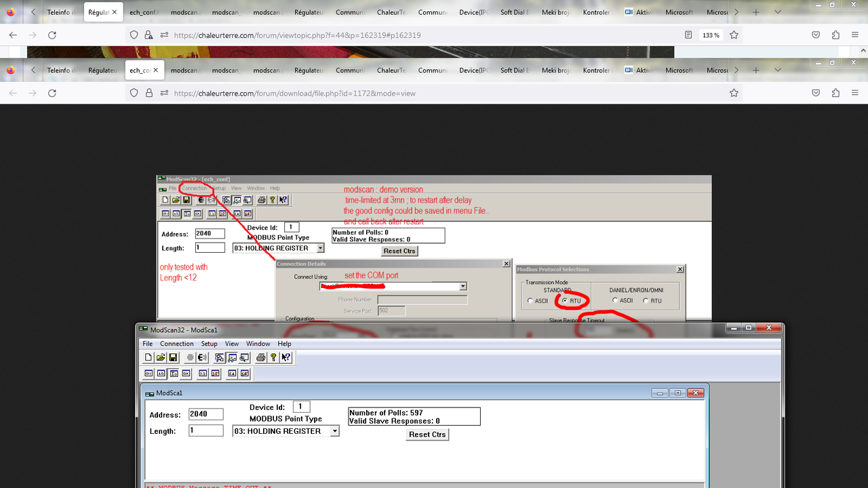Show site info lock on file.php page

click(x=149, y=93)
